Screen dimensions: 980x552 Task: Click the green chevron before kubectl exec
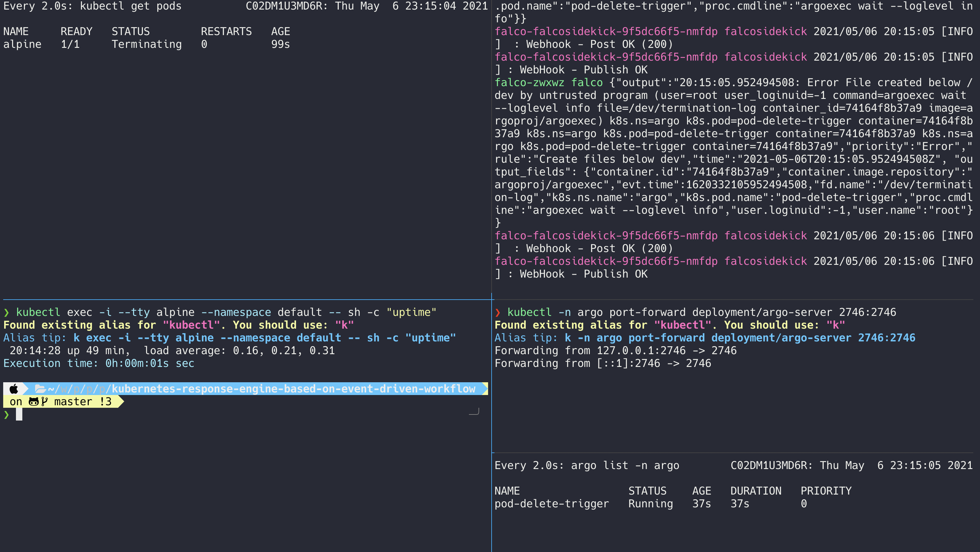6,312
